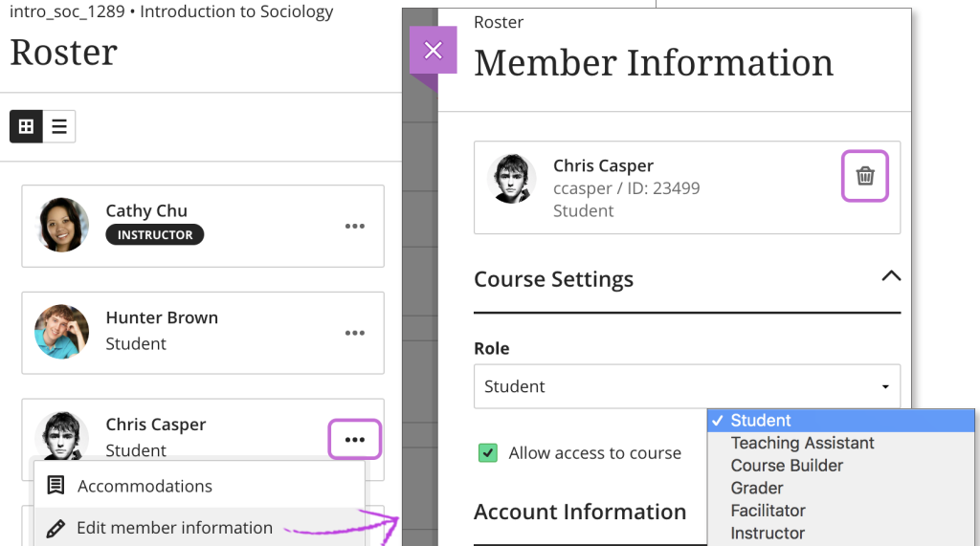
Task: Open Hunter Brown's roster name
Action: (x=162, y=318)
